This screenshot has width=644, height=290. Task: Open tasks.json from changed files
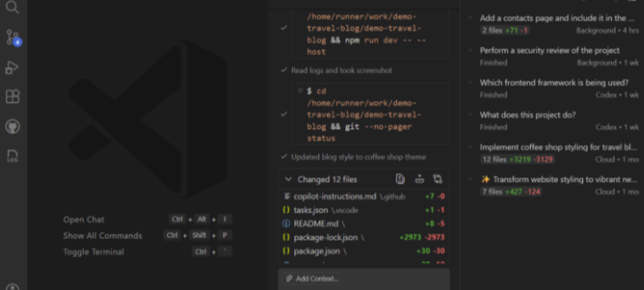tap(311, 210)
